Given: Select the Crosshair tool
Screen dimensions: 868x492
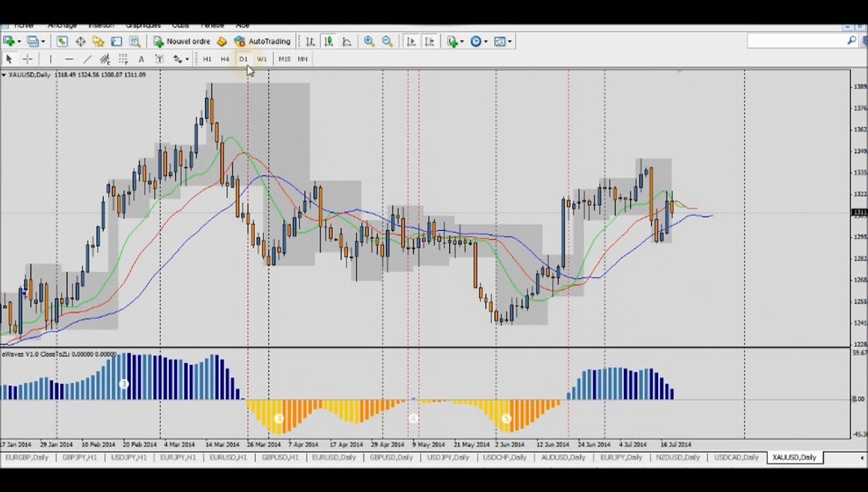Looking at the screenshot, I should 27,59.
